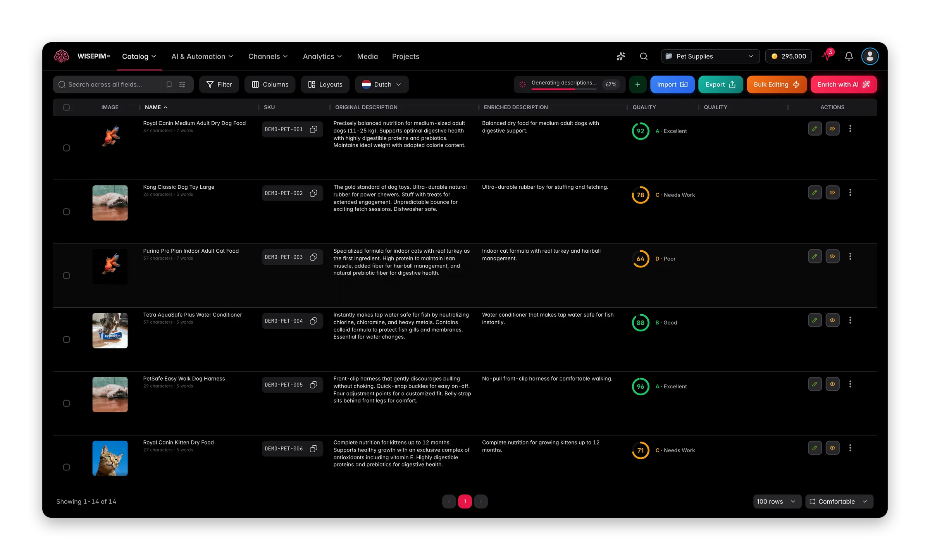This screenshot has width=930, height=560.
Task: Copy SKU DEMO-PET-001
Action: 313,129
